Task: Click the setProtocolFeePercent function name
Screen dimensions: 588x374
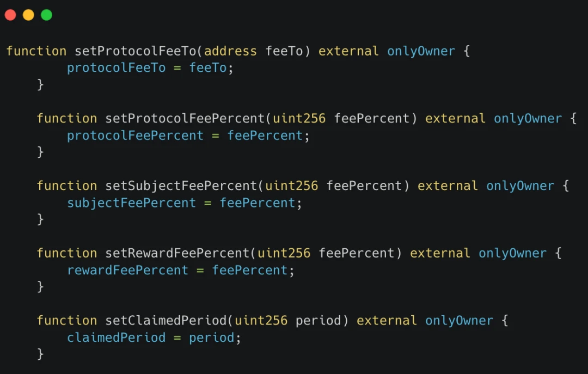Action: tap(185, 119)
